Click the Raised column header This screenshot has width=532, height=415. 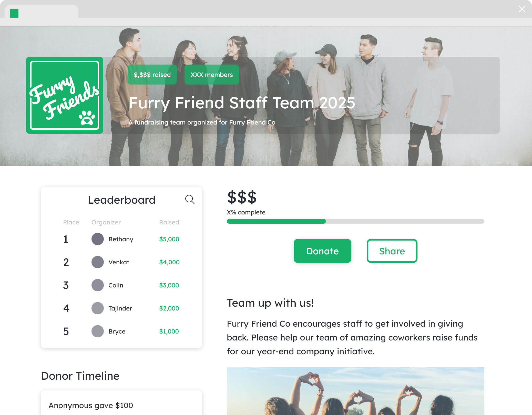tap(169, 222)
